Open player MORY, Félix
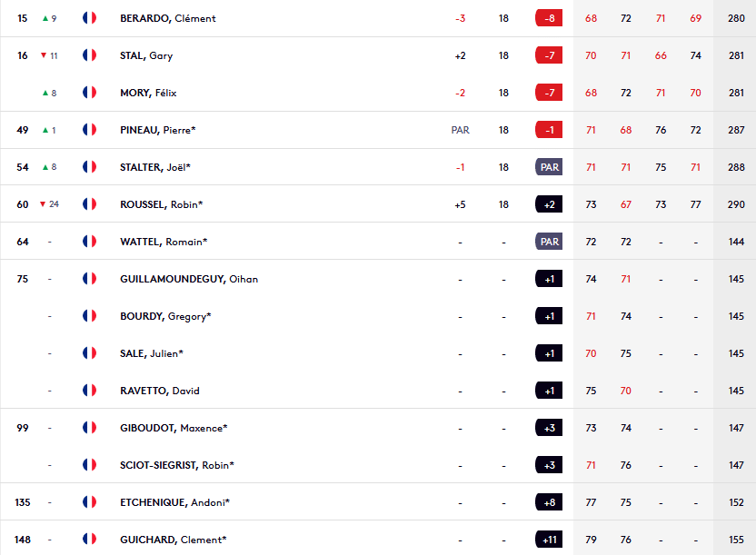This screenshot has height=555, width=756. 148,93
